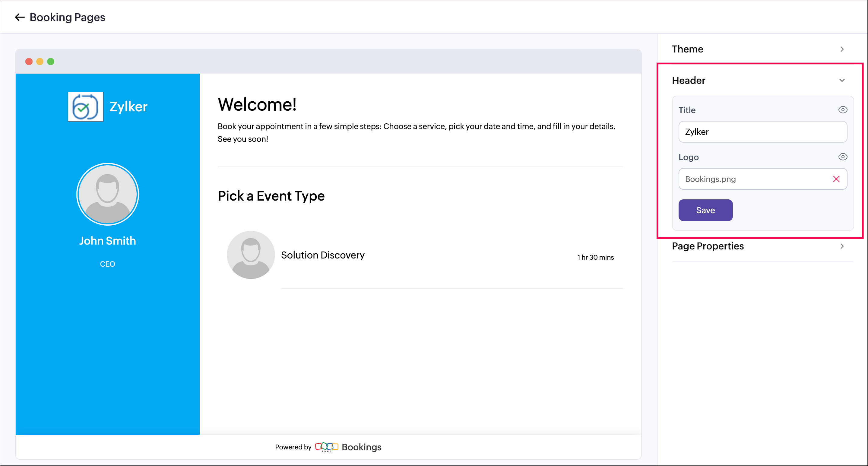The height and width of the screenshot is (466, 868).
Task: Click the Zoho logo in footer
Action: tap(326, 447)
